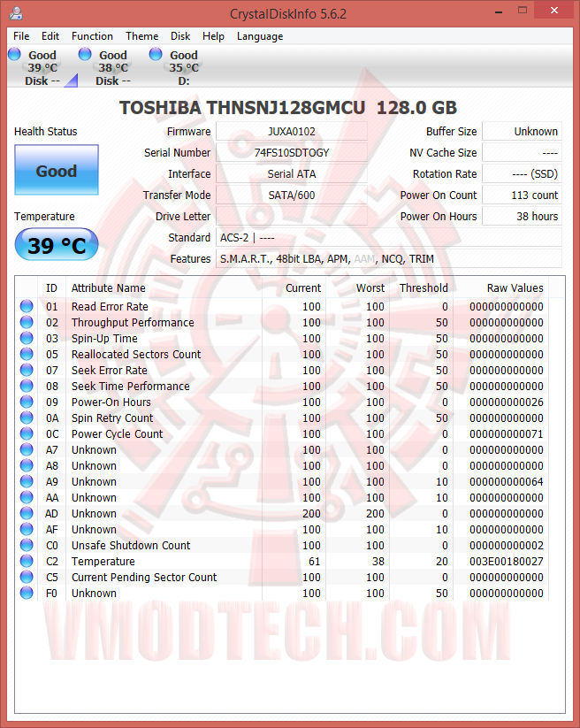Image resolution: width=580 pixels, height=728 pixels.
Task: Click status orb of attribute F0 row
Action: 27,593
